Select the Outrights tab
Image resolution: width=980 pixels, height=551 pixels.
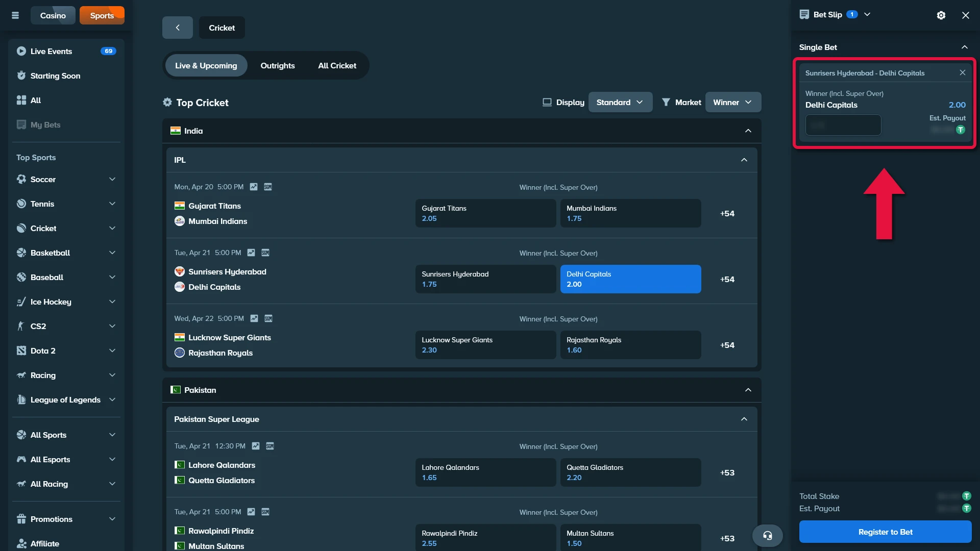point(278,65)
